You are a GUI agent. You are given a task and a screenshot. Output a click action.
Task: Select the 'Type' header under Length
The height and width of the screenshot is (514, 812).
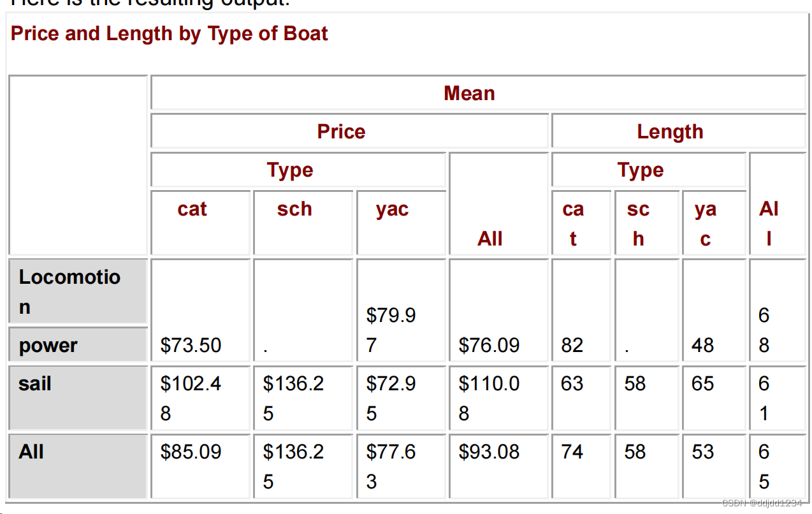[648, 170]
